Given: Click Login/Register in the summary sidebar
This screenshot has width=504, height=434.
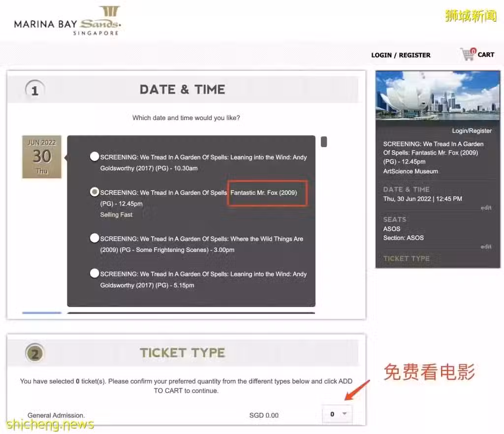Looking at the screenshot, I should [472, 131].
